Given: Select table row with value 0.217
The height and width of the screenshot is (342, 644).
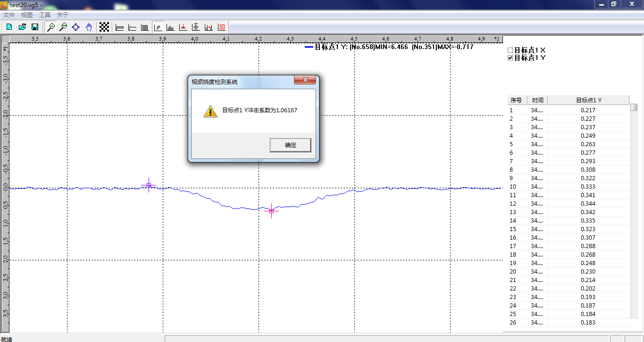Looking at the screenshot, I should tap(569, 110).
